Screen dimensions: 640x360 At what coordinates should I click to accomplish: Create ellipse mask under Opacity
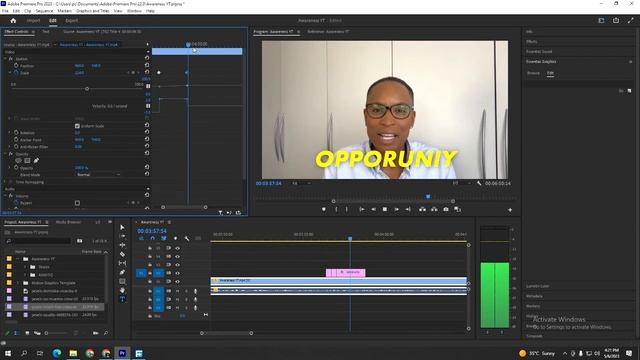[18, 160]
